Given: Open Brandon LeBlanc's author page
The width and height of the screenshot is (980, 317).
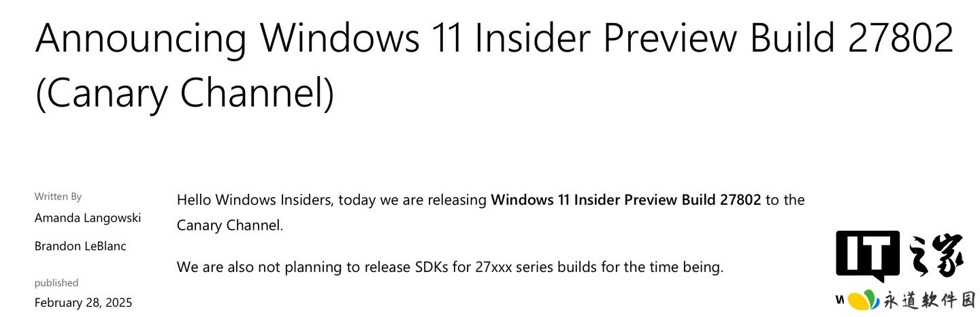Looking at the screenshot, I should point(80,246).
